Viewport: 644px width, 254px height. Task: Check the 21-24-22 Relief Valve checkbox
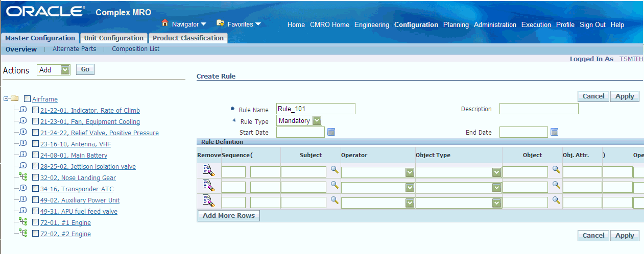point(36,133)
